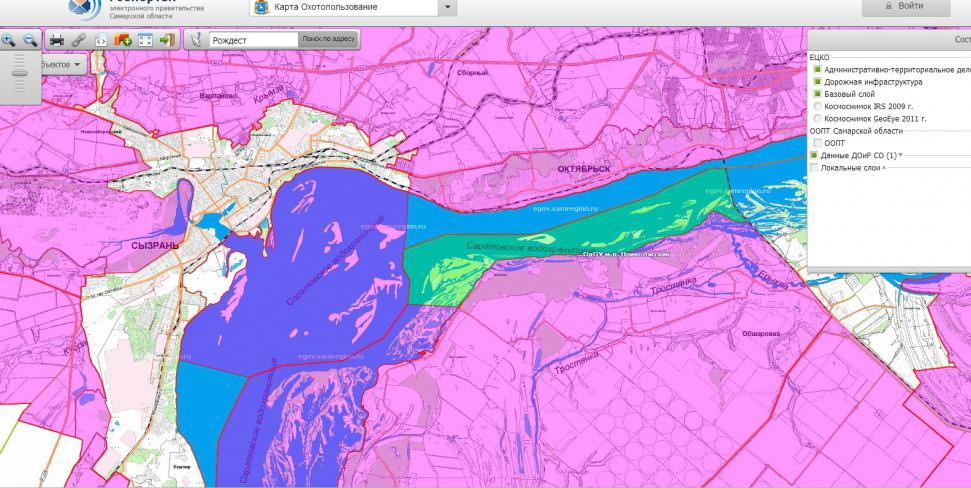
Task: Select Космоснимок GeoEye 2011 г. radio button
Action: point(817,118)
